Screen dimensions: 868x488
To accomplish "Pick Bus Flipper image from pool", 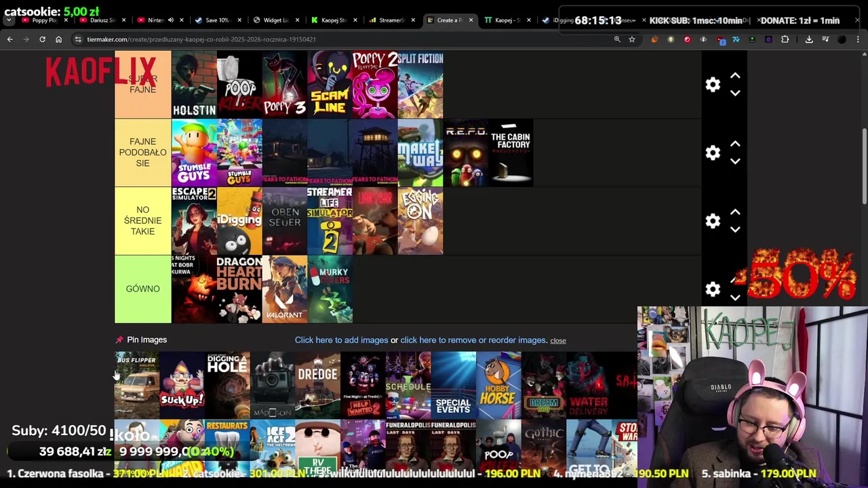I will point(137,385).
